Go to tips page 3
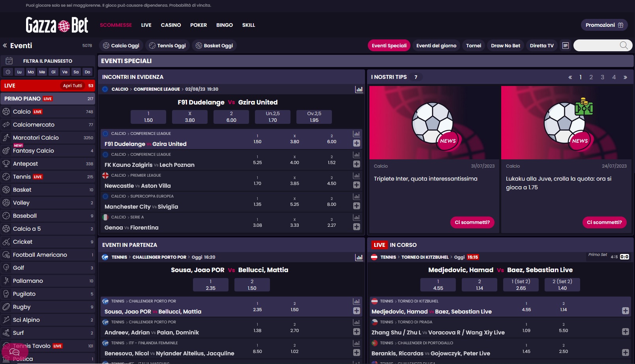This screenshot has width=635, height=364. 602,77
